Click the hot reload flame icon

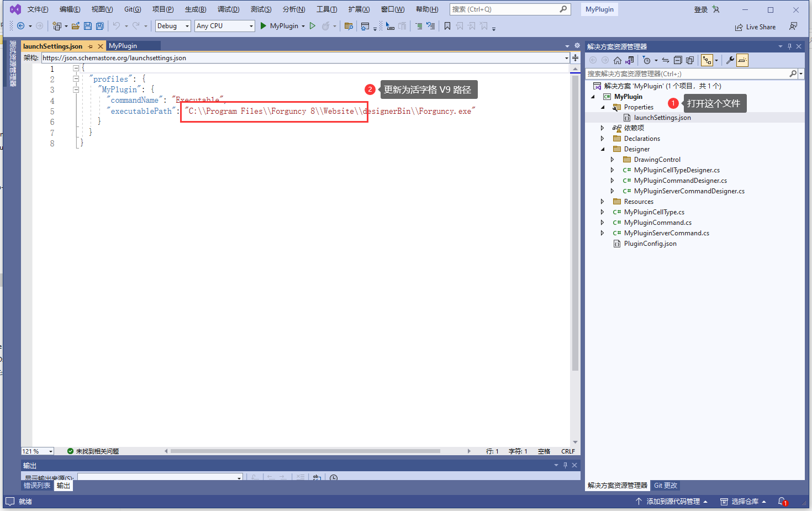[326, 26]
